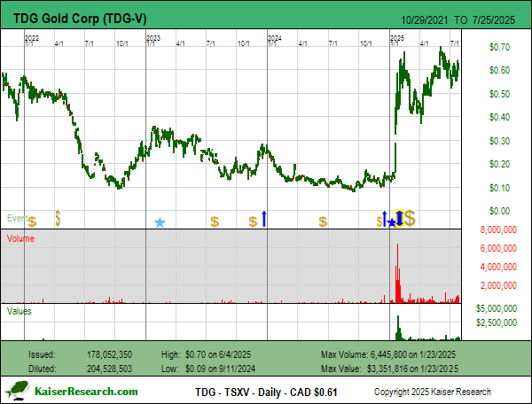Image resolution: width=532 pixels, height=404 pixels.
Task: Click the start date 10/29/2021
Action: (x=425, y=20)
